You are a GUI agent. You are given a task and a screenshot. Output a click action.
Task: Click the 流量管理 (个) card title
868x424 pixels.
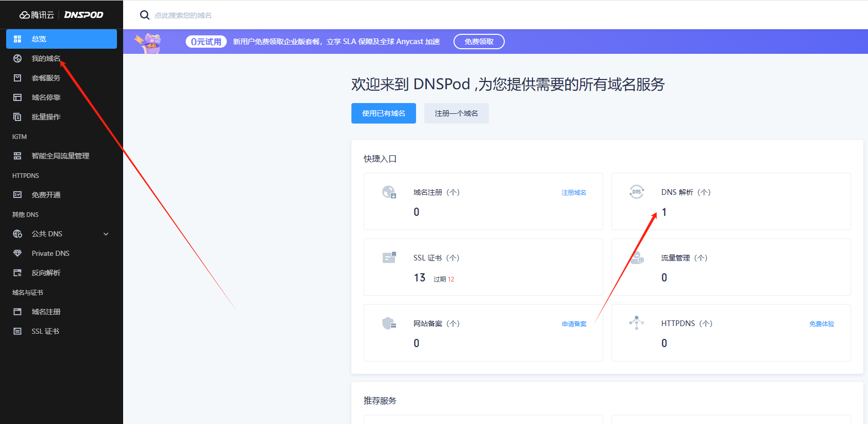(x=684, y=258)
